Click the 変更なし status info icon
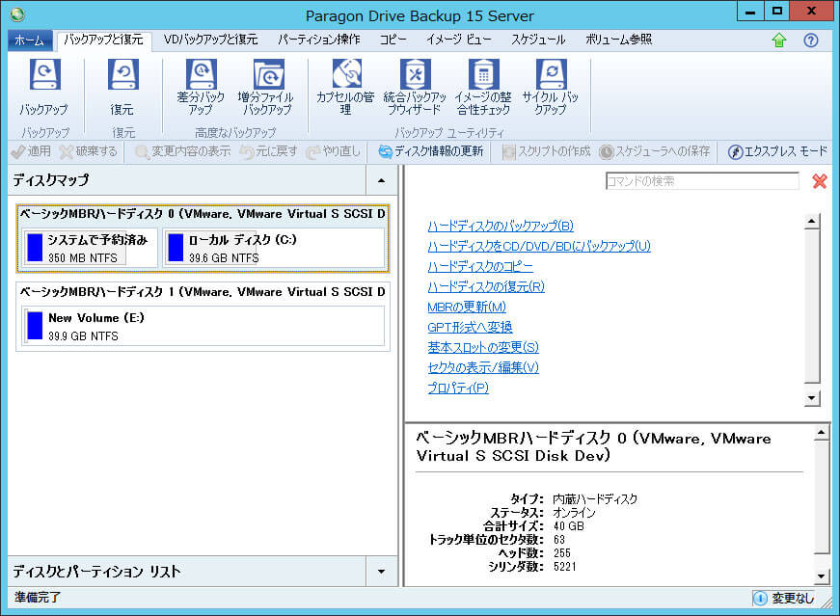The image size is (840, 616). point(760,598)
